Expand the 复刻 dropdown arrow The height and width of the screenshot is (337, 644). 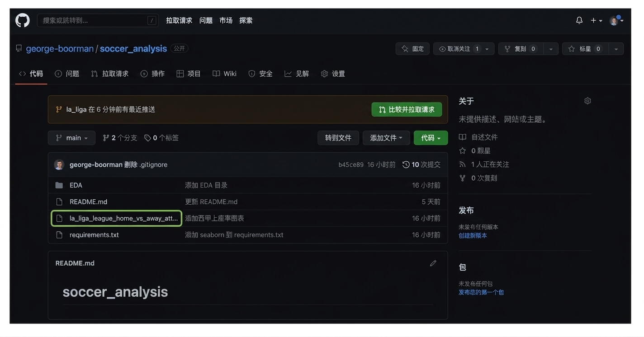pyautogui.click(x=551, y=49)
